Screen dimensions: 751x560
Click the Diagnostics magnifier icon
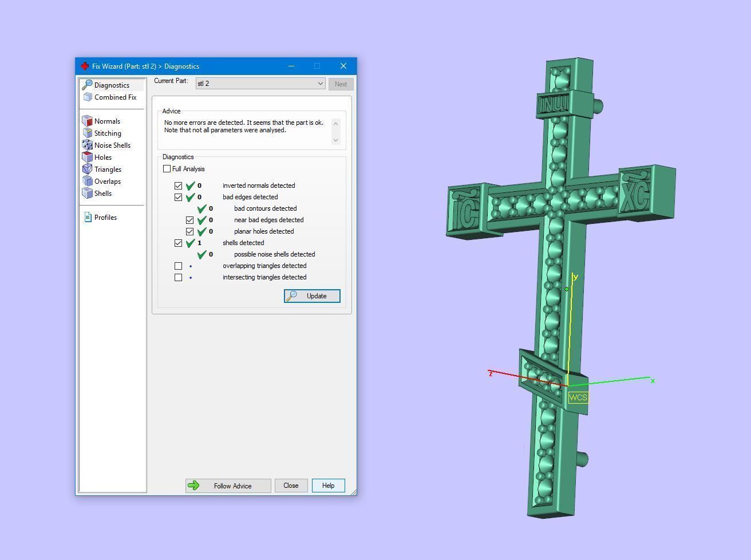(87, 85)
